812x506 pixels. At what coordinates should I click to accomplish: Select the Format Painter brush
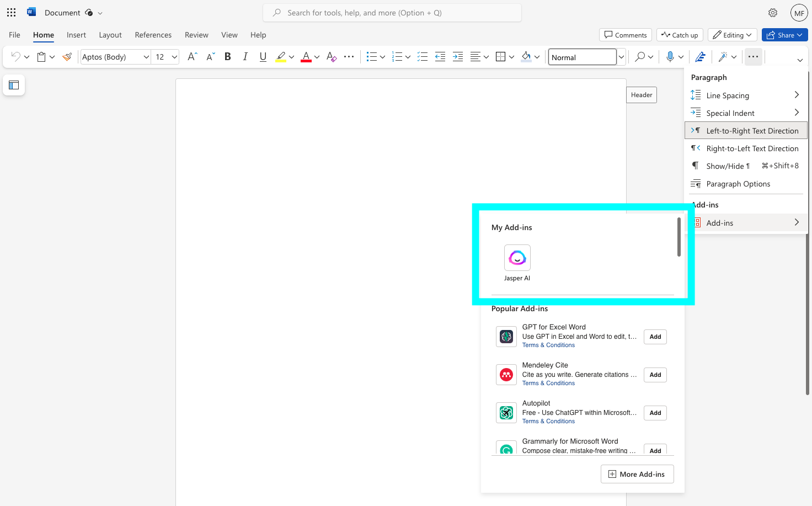pyautogui.click(x=67, y=56)
